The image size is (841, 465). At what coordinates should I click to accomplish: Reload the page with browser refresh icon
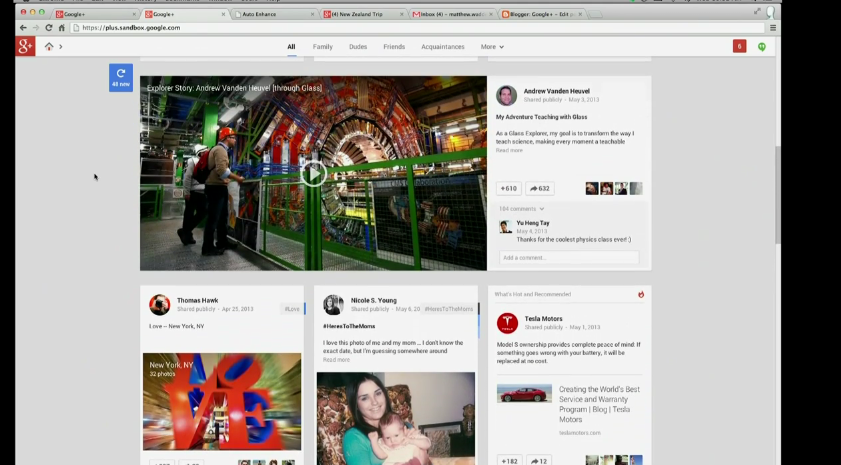pos(49,28)
